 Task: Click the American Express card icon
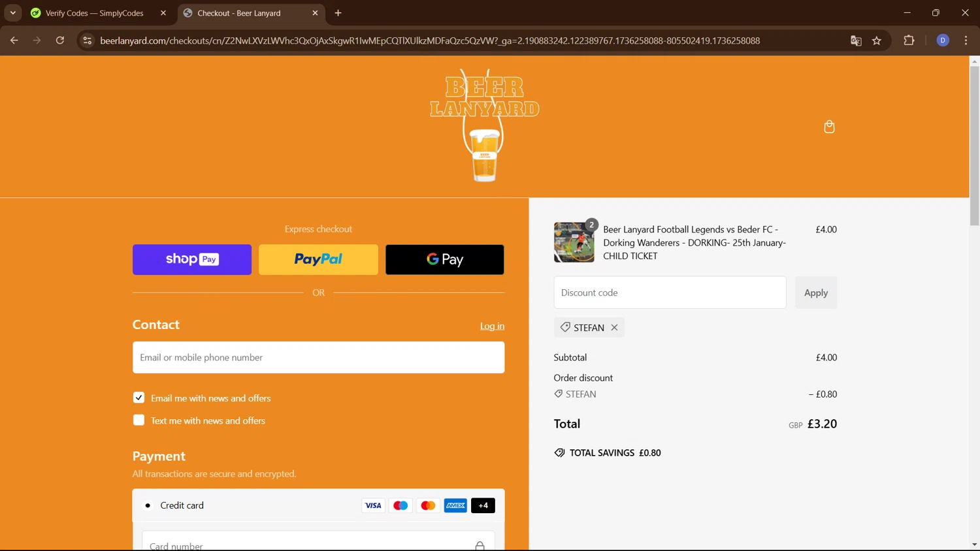click(x=455, y=505)
